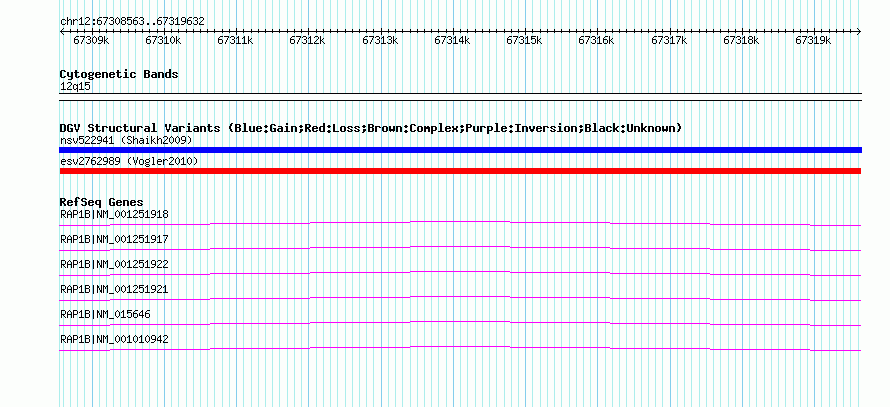Select the 12q15 cytogenetic band label
The image size is (890, 407).
75,87
